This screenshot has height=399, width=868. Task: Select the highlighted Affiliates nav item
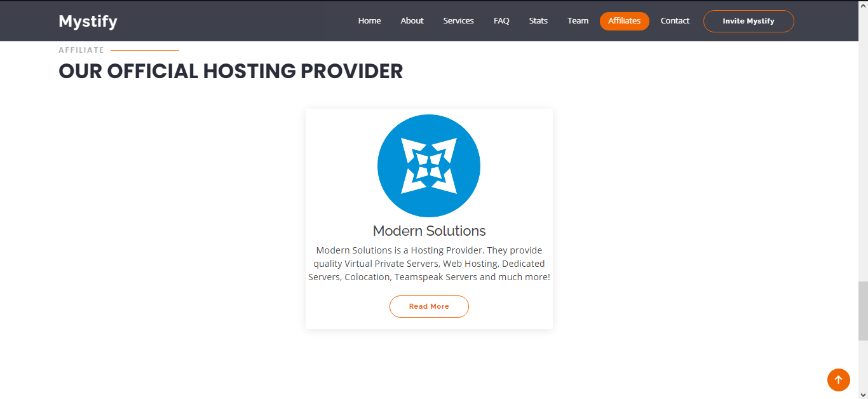click(x=624, y=21)
